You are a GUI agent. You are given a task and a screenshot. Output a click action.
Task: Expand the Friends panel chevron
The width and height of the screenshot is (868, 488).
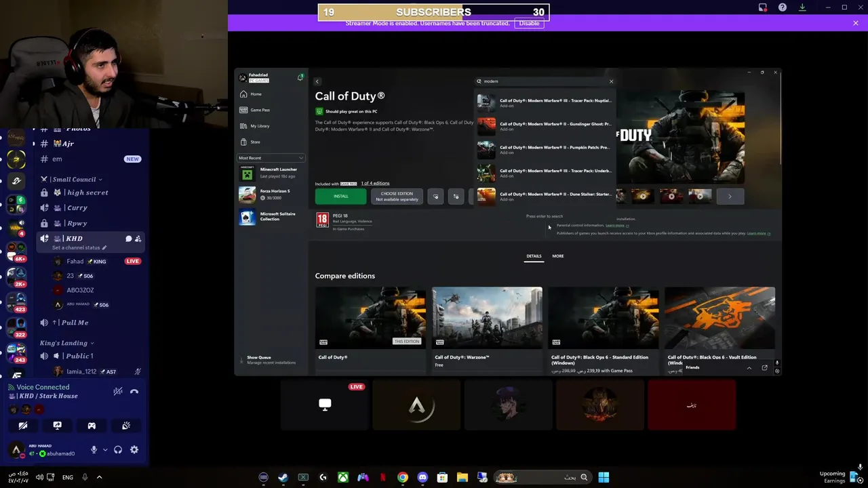click(749, 368)
